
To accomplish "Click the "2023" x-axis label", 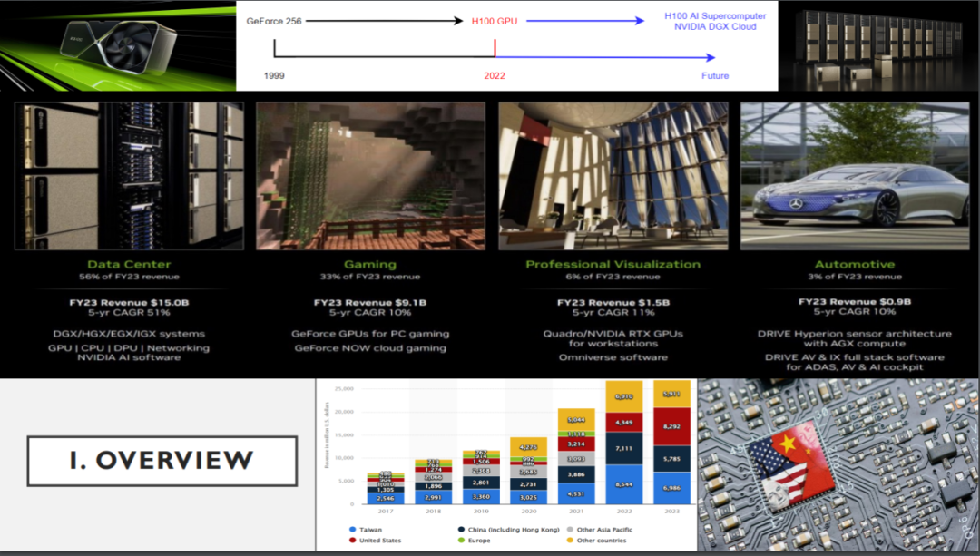I will click(x=671, y=511).
